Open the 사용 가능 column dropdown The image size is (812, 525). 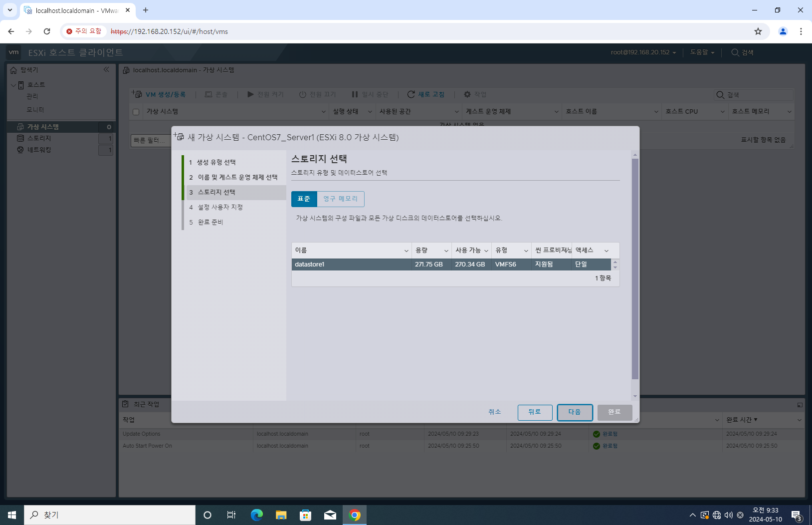coord(486,251)
